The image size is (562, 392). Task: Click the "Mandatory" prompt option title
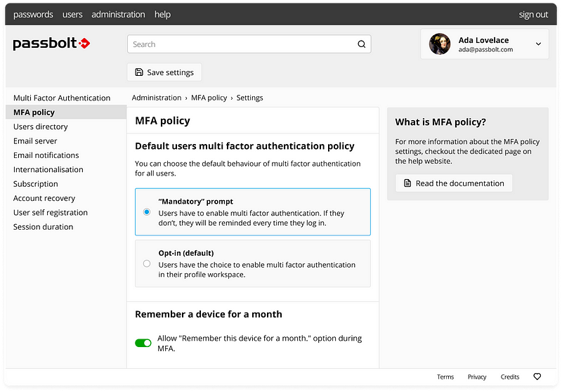(196, 202)
